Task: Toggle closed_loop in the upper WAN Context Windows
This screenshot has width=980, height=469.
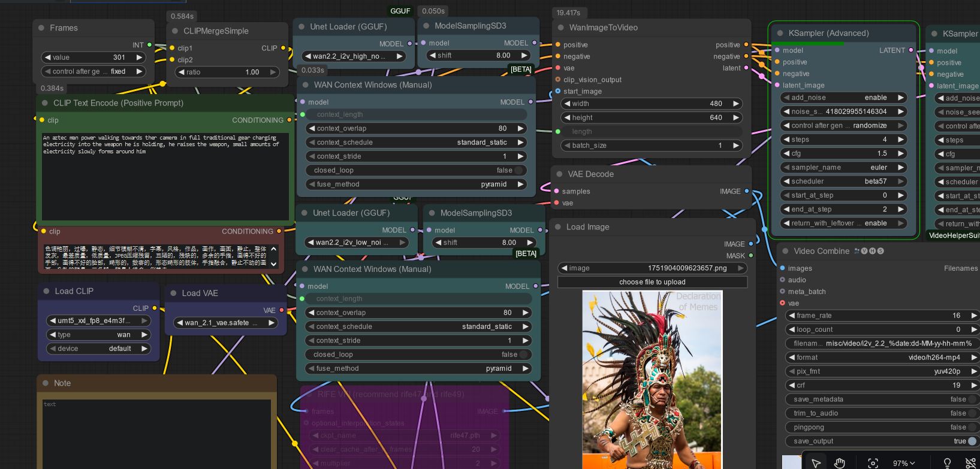Action: coord(518,170)
